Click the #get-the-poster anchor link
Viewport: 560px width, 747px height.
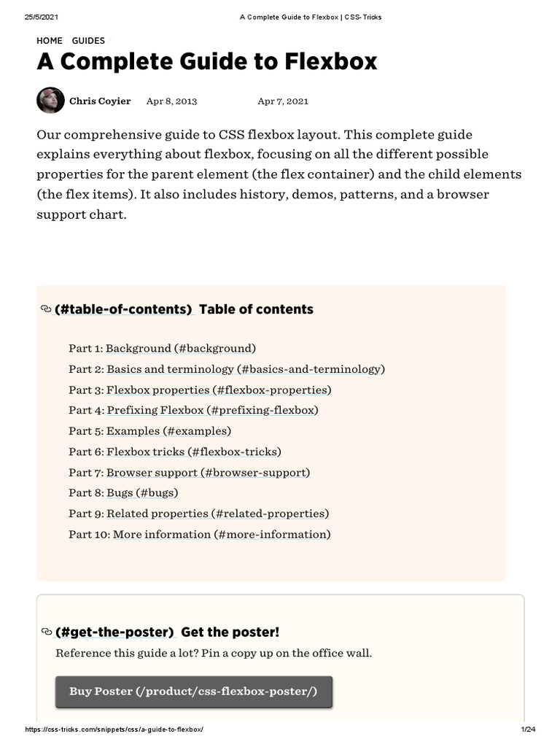click(x=114, y=632)
